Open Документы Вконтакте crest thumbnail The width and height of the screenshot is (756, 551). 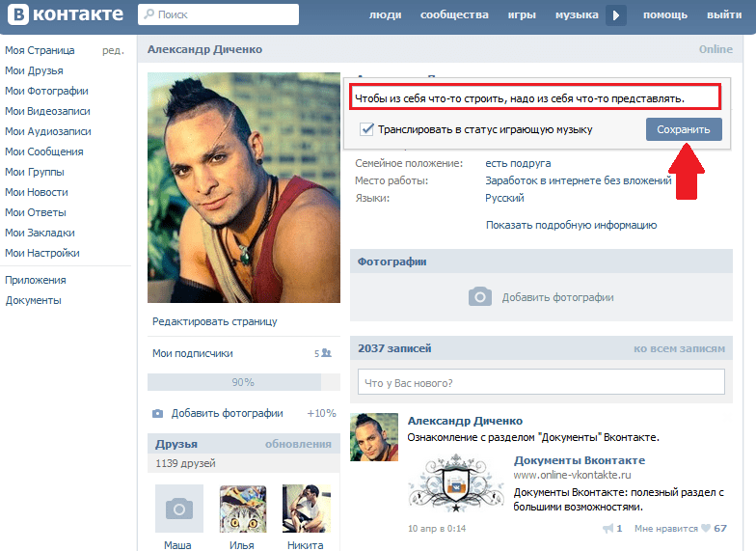pos(455,482)
